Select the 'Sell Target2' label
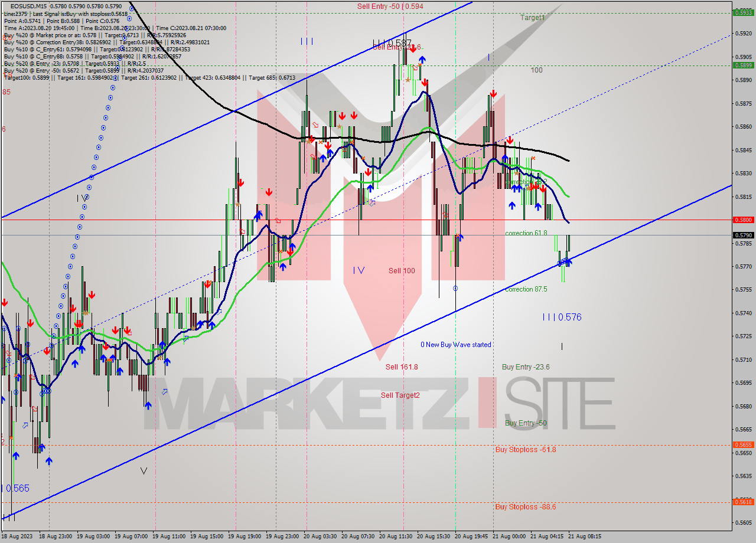The image size is (756, 543). 400,395
